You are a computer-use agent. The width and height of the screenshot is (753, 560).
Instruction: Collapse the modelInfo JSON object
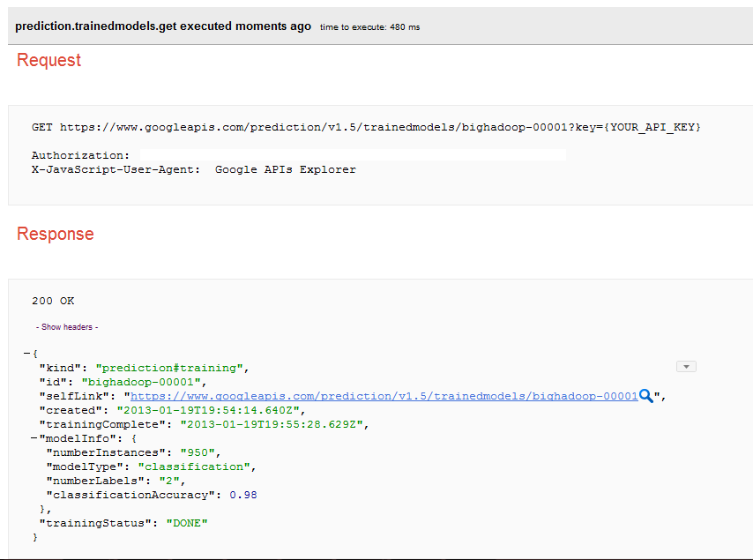click(x=34, y=438)
